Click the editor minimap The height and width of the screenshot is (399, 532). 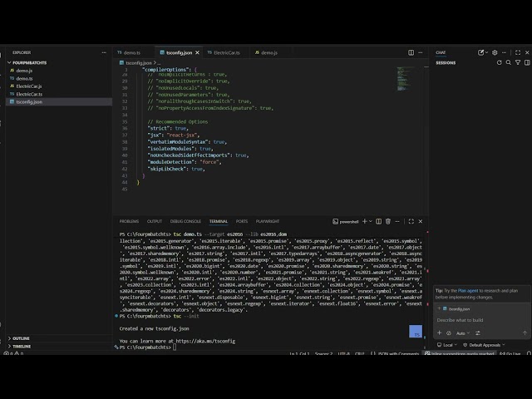coord(405,79)
